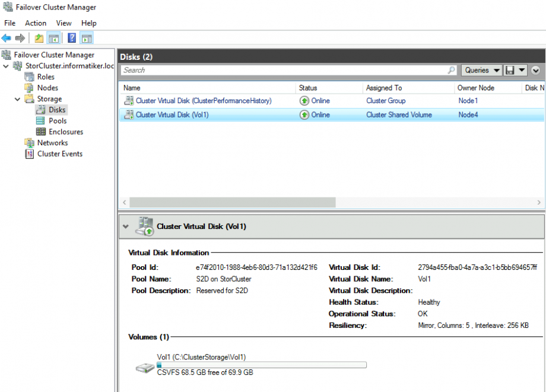Toggle the Show/Hide Action Pane icon
Screen dimensions: 546x392
click(86, 38)
